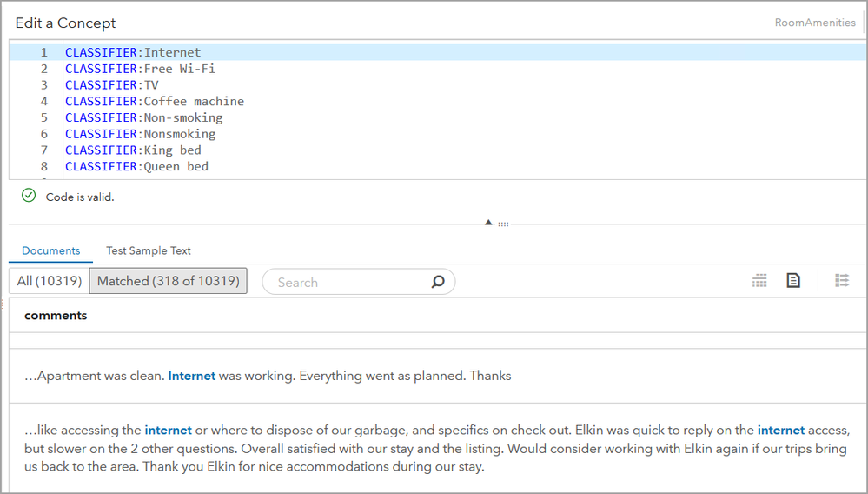868x494 pixels.
Task: Click the Coffee machine classifier line
Action: pyautogui.click(x=155, y=102)
